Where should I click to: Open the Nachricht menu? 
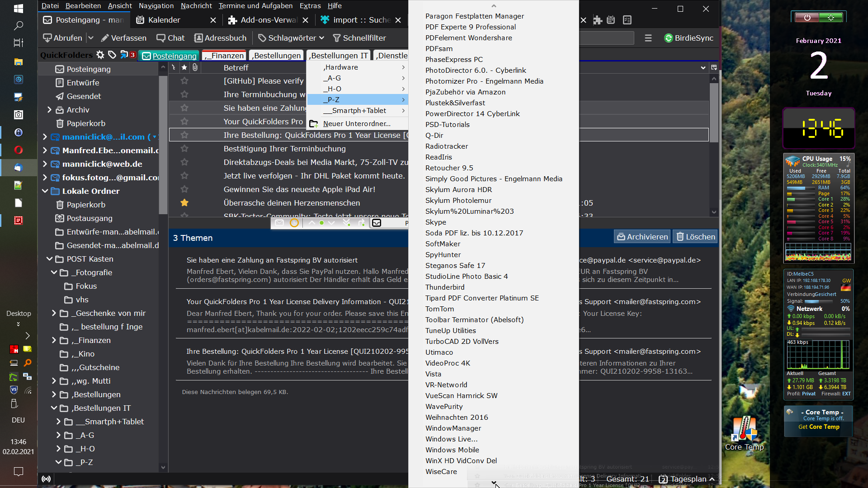click(196, 6)
